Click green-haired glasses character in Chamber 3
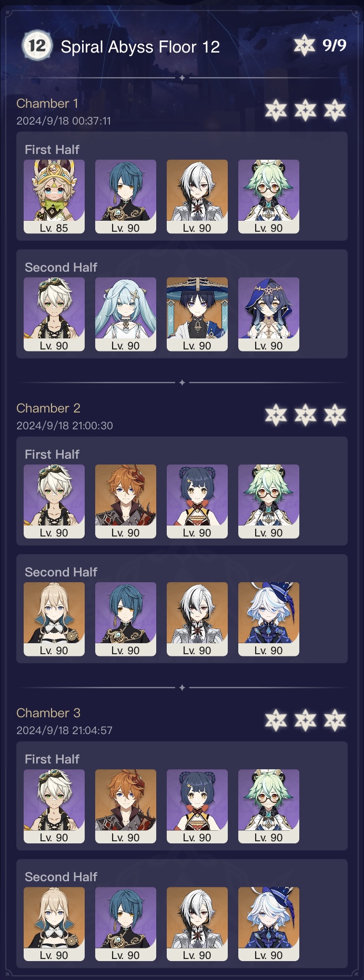This screenshot has width=364, height=980. tap(269, 806)
